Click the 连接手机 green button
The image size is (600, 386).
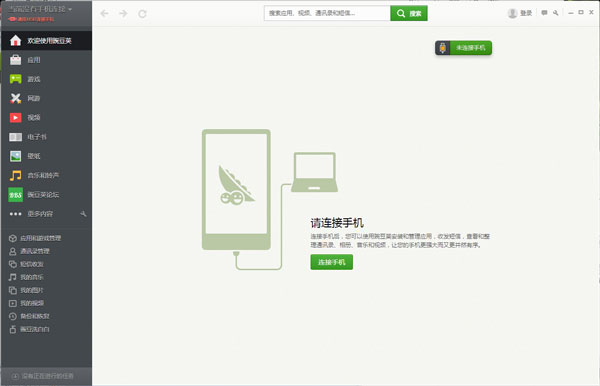click(x=331, y=262)
